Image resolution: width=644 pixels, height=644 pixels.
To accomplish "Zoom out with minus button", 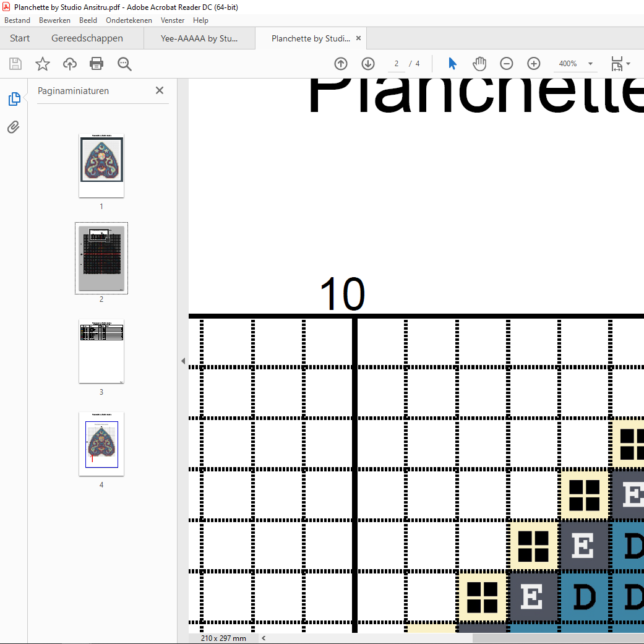I will [x=507, y=64].
